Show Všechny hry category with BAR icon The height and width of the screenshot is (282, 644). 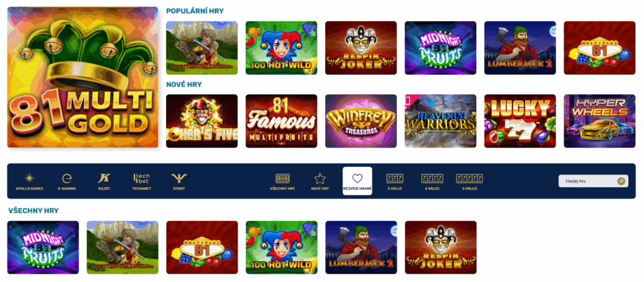pyautogui.click(x=282, y=182)
